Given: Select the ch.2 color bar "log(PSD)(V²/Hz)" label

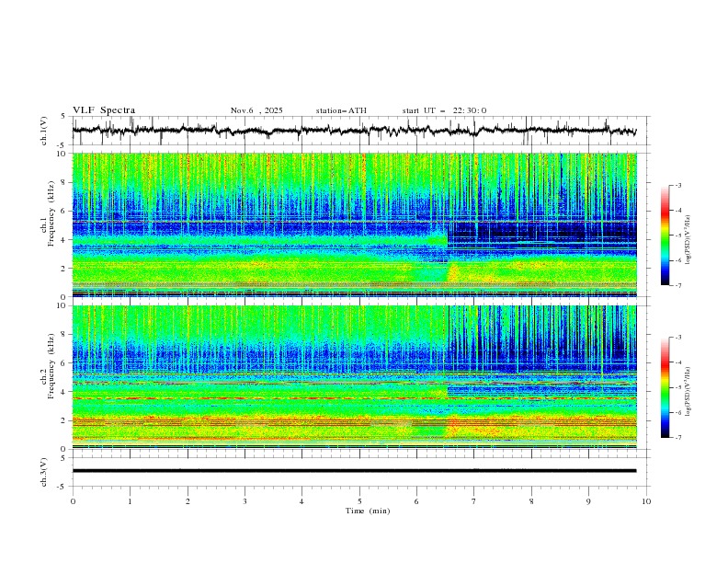Looking at the screenshot, I should pyautogui.click(x=688, y=392).
